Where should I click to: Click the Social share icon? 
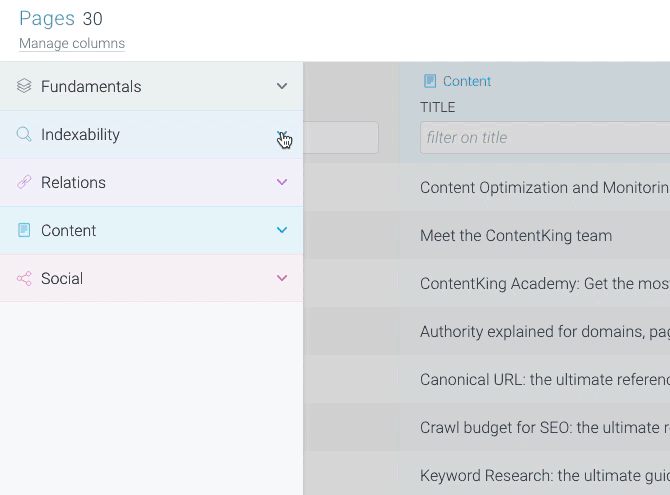[24, 278]
